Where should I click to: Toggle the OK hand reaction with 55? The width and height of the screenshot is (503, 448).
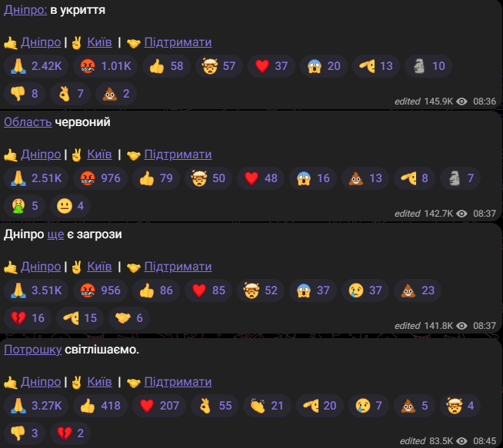pyautogui.click(x=215, y=406)
